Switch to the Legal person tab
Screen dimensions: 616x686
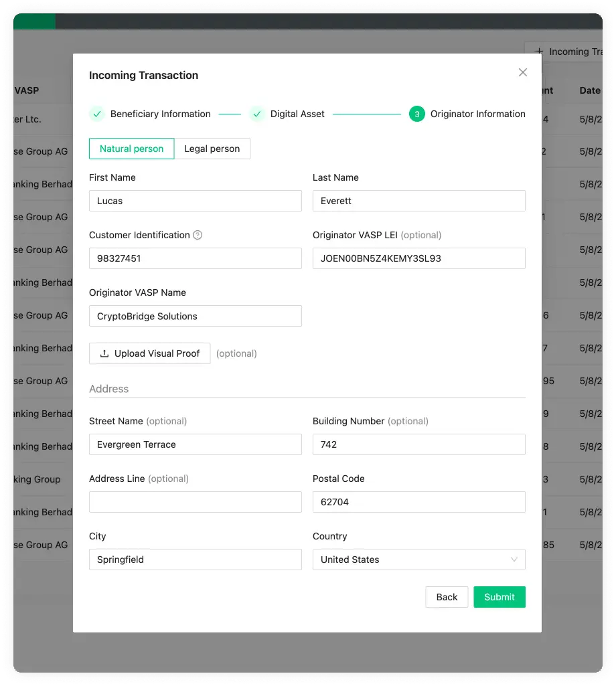212,149
